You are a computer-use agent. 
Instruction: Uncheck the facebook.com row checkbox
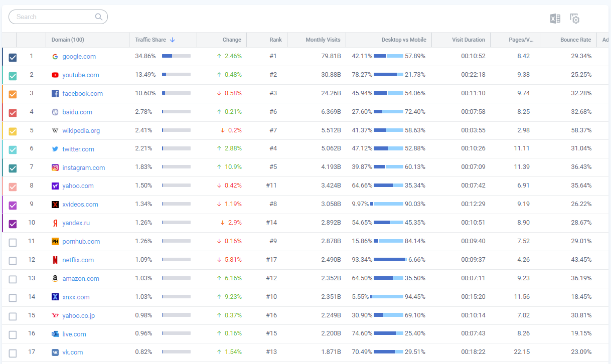13,94
